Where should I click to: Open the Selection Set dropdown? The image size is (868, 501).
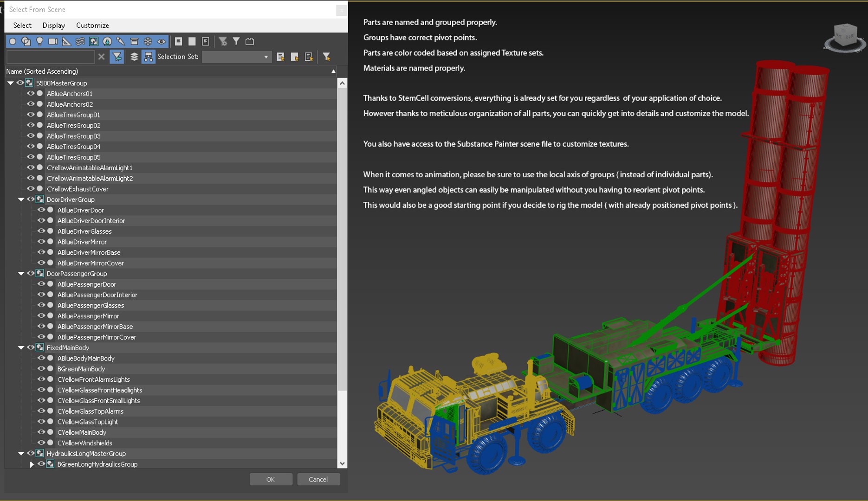(x=237, y=57)
